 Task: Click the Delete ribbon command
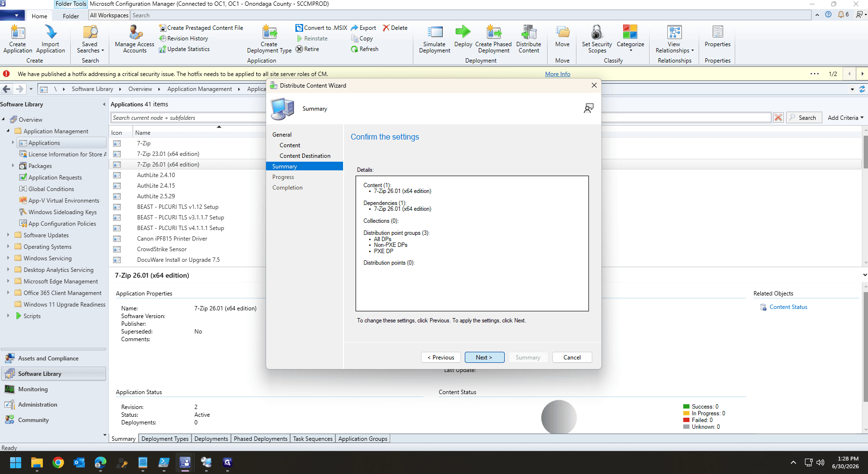pos(395,28)
